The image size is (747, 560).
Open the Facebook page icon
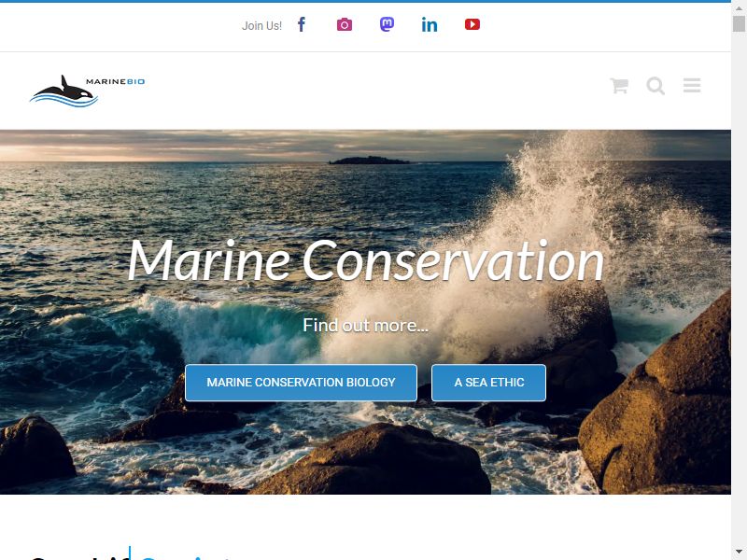302,24
